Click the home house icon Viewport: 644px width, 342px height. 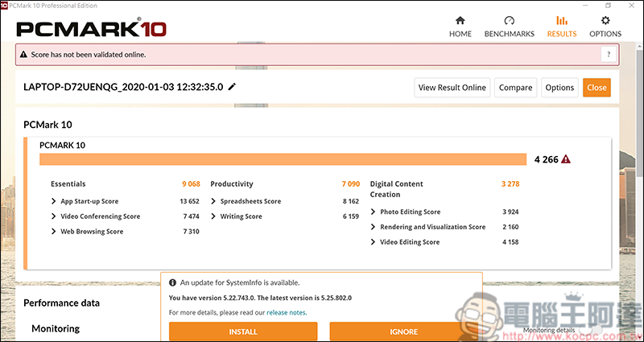coord(460,21)
